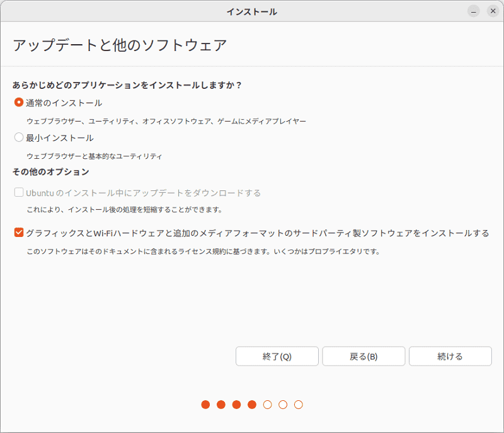Viewport: 504px width, 433px height.
Task: Select the 通常のインストール radio button
Action: click(19, 103)
